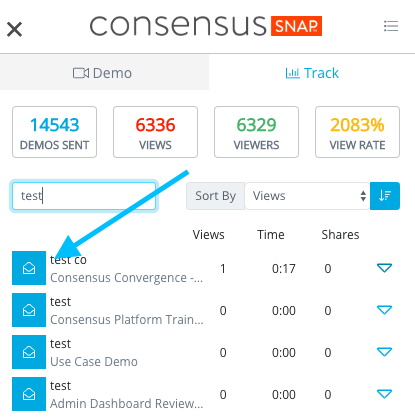Screen dimensions: 415x417
Task: Expand the Use Case Demo row arrow
Action: (x=384, y=352)
